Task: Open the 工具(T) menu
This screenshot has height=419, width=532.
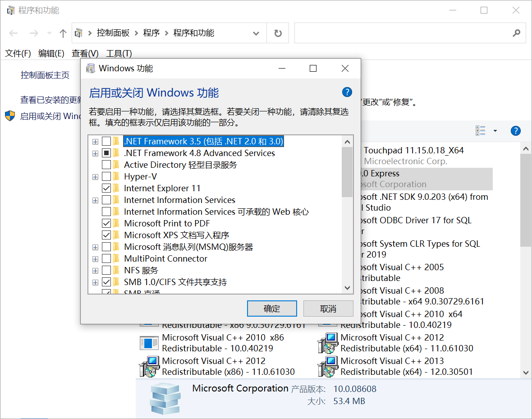Action: pos(119,53)
